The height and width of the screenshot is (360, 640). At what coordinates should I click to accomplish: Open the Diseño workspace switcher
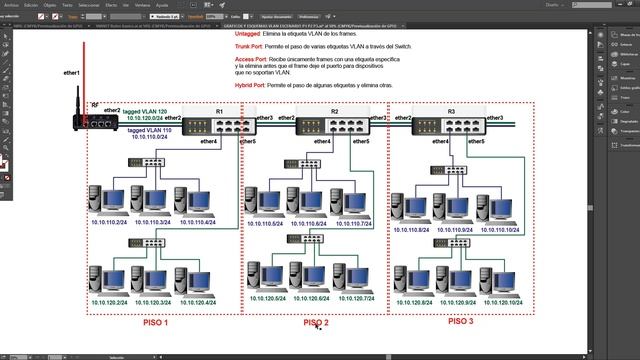coord(554,5)
